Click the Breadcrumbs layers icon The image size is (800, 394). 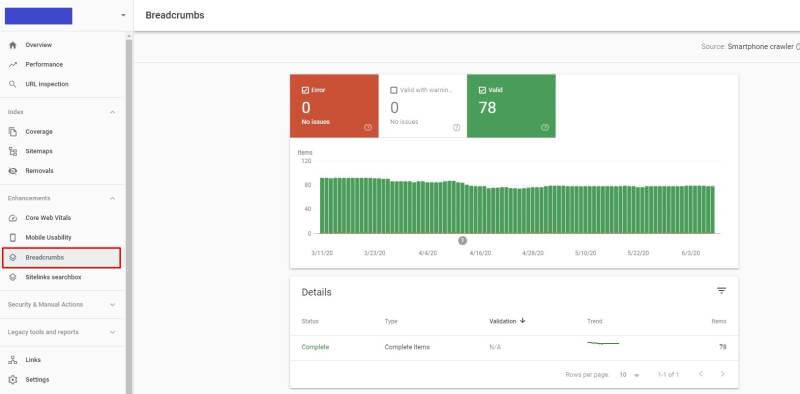coord(13,257)
